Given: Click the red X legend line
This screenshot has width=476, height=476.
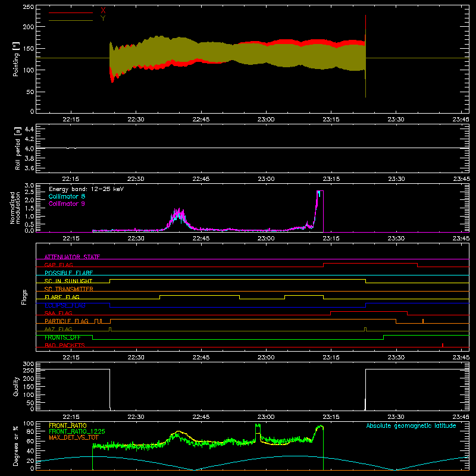Looking at the screenshot, I should click(70, 12).
